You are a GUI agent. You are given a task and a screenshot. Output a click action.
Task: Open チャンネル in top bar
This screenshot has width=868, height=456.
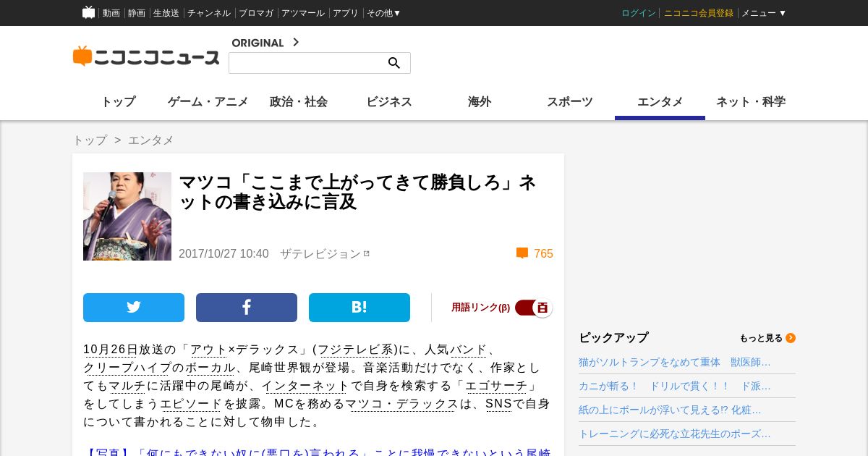coord(209,13)
